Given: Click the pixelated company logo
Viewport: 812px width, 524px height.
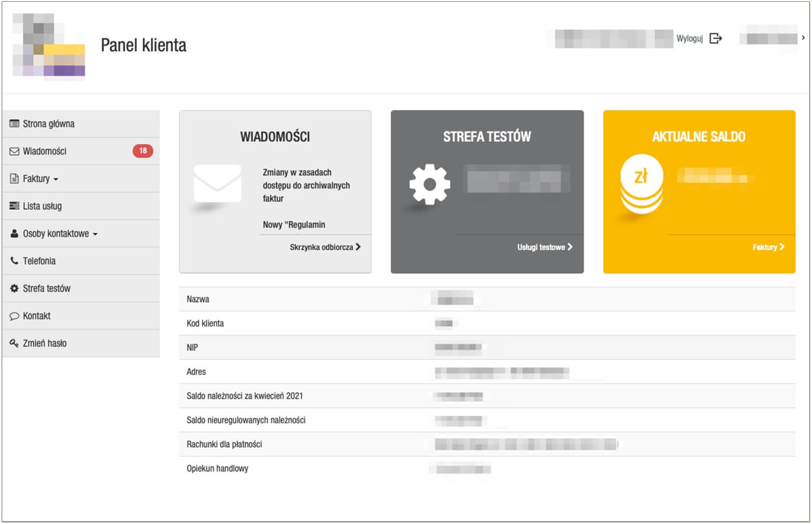Looking at the screenshot, I should coord(49,46).
